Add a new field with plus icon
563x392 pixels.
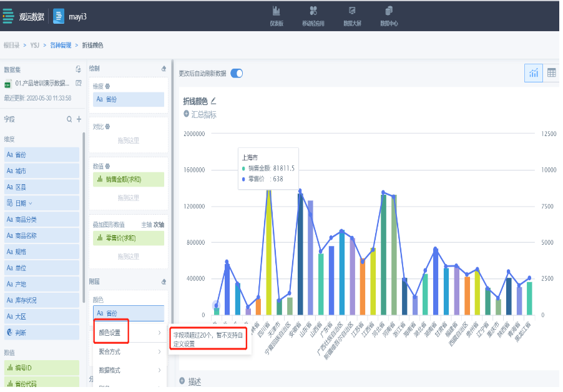[x=79, y=119]
